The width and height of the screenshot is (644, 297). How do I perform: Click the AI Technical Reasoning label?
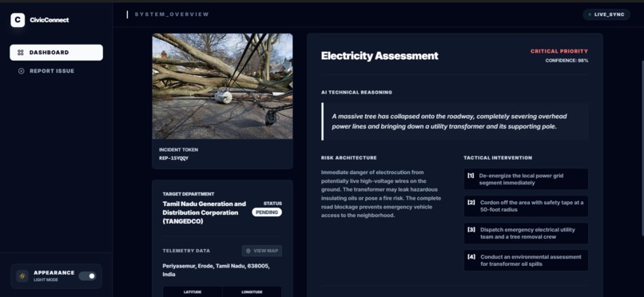(x=356, y=93)
